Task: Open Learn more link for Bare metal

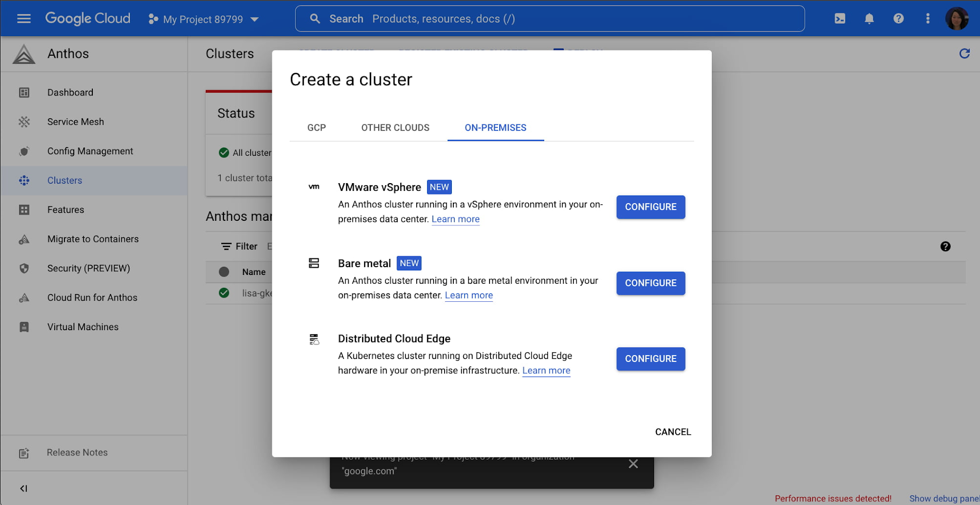Action: click(x=469, y=296)
